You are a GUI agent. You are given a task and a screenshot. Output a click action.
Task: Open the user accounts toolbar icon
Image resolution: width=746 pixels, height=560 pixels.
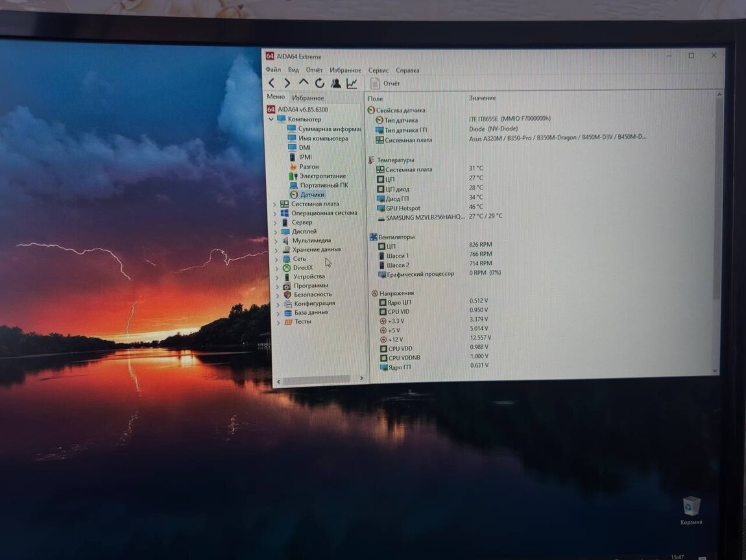(336, 83)
